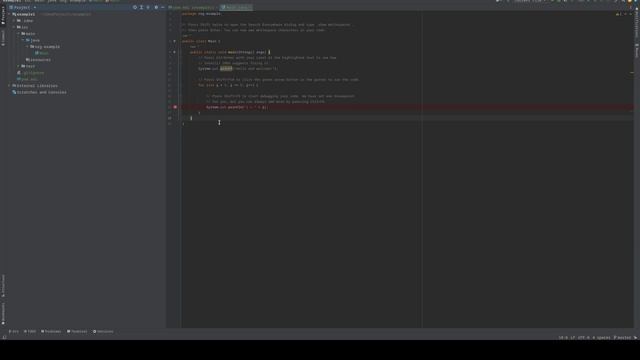Select Main class in project tree
This screenshot has width=640, height=360.
42,53
